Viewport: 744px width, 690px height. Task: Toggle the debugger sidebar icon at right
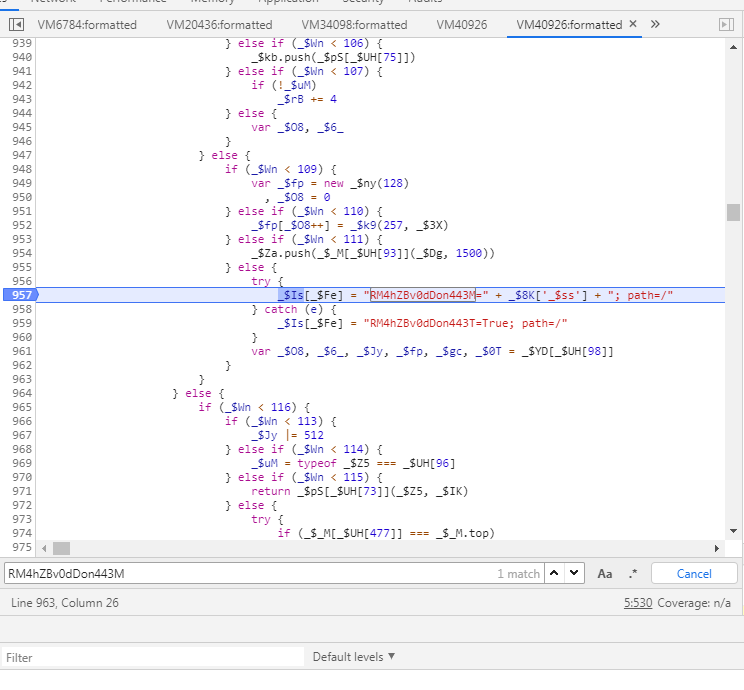(726, 24)
